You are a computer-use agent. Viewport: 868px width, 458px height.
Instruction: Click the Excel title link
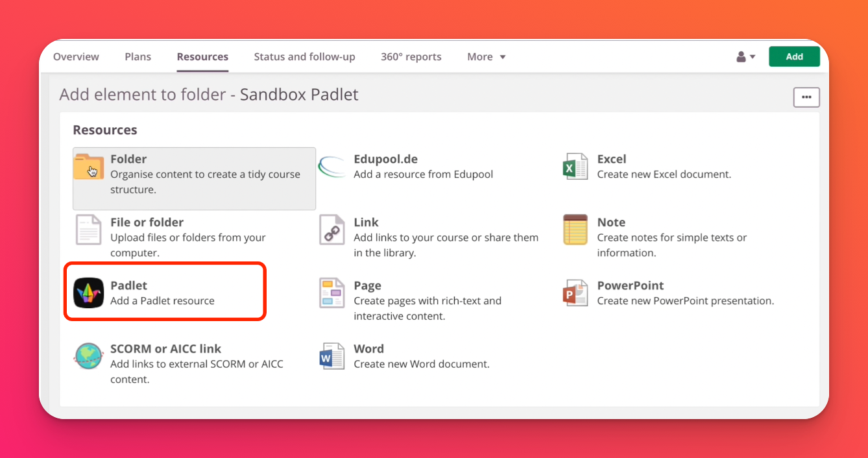click(x=612, y=159)
